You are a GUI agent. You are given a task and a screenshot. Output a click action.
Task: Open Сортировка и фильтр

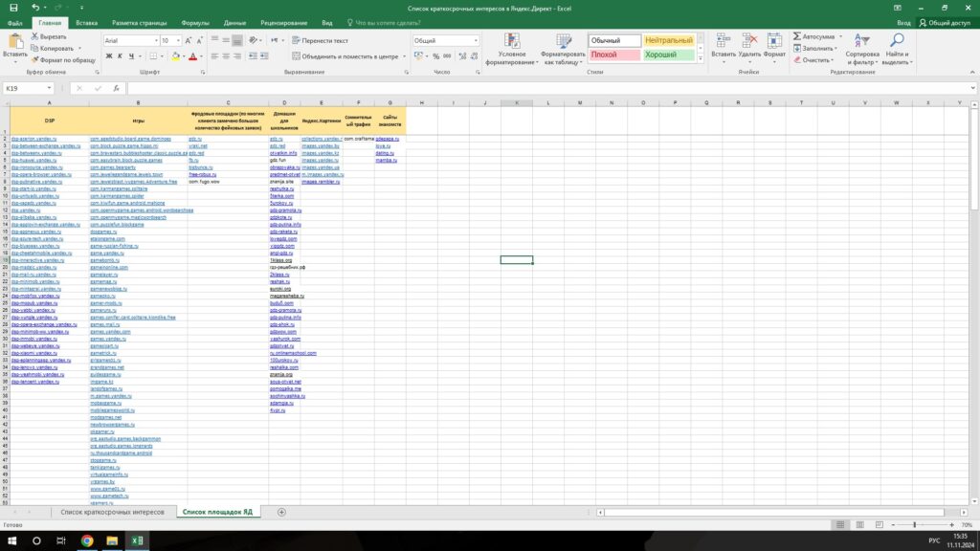pyautogui.click(x=862, y=49)
